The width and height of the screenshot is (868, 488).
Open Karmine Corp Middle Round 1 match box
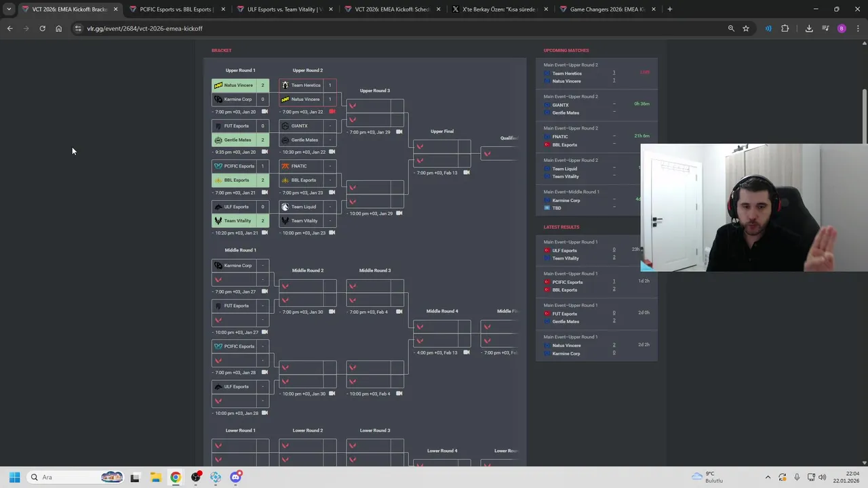coord(240,272)
